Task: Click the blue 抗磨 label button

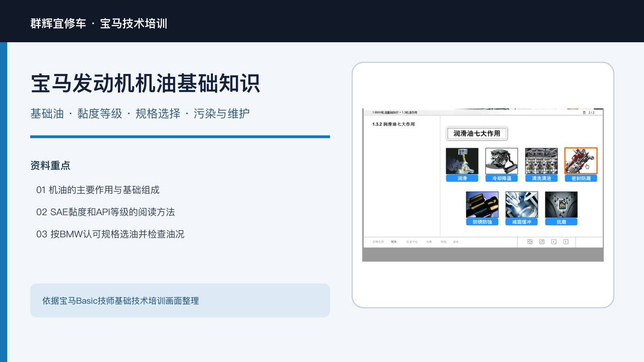Action: tap(561, 222)
